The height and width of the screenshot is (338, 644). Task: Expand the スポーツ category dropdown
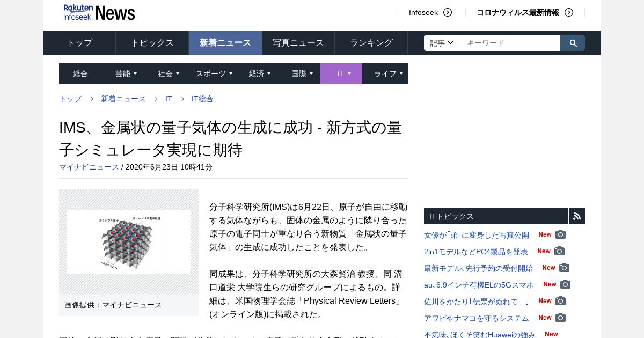pyautogui.click(x=231, y=74)
